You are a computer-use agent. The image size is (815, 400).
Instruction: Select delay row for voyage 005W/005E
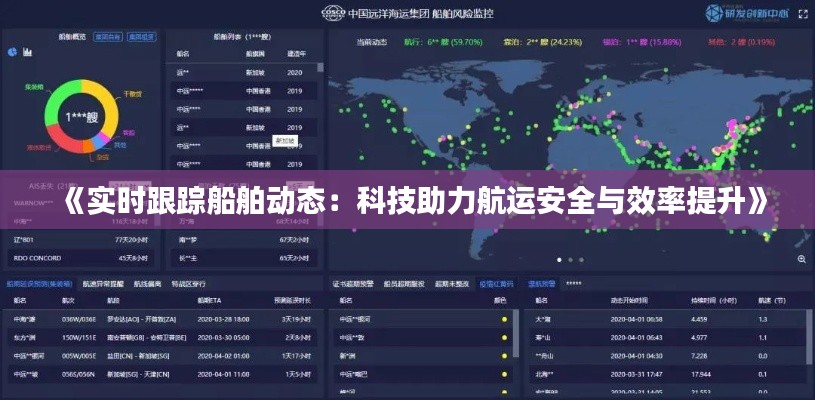[163, 356]
